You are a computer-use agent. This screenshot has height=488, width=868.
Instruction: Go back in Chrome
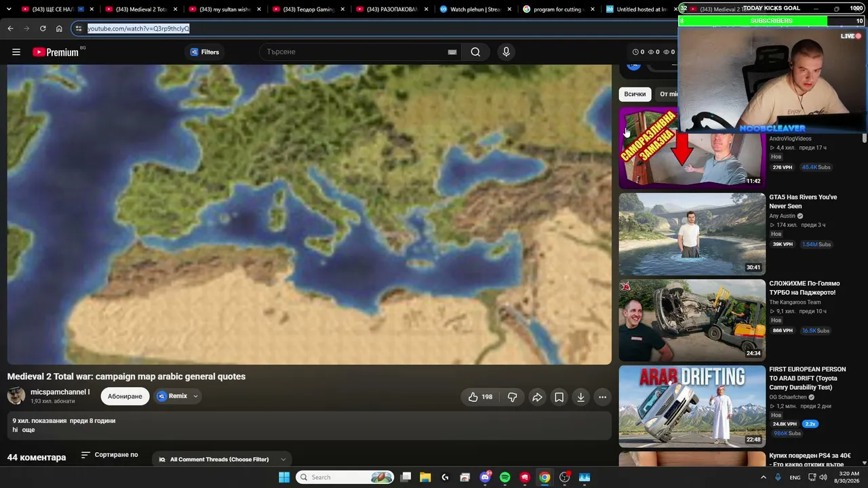pos(10,28)
